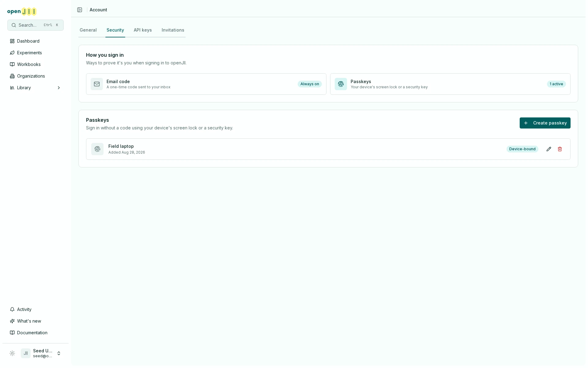Open the Seed User account switcher
Viewport: 588px width, 368px height.
click(x=42, y=353)
